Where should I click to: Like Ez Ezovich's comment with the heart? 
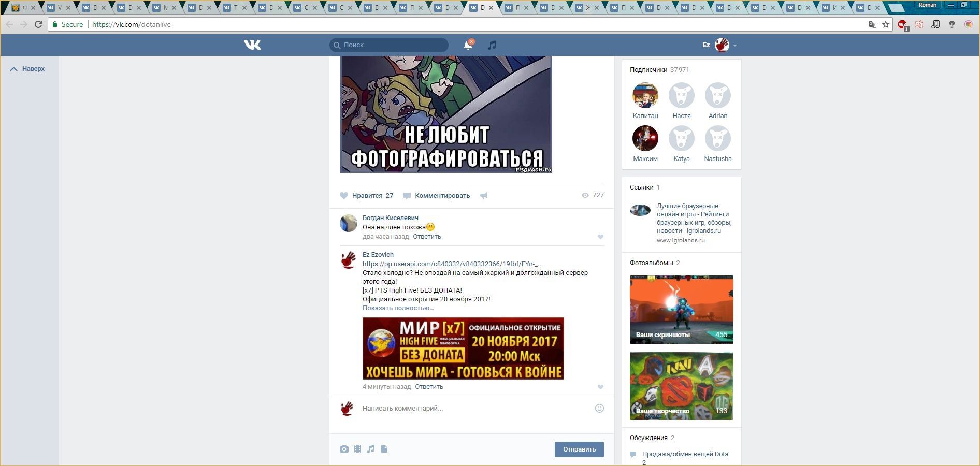click(x=600, y=387)
